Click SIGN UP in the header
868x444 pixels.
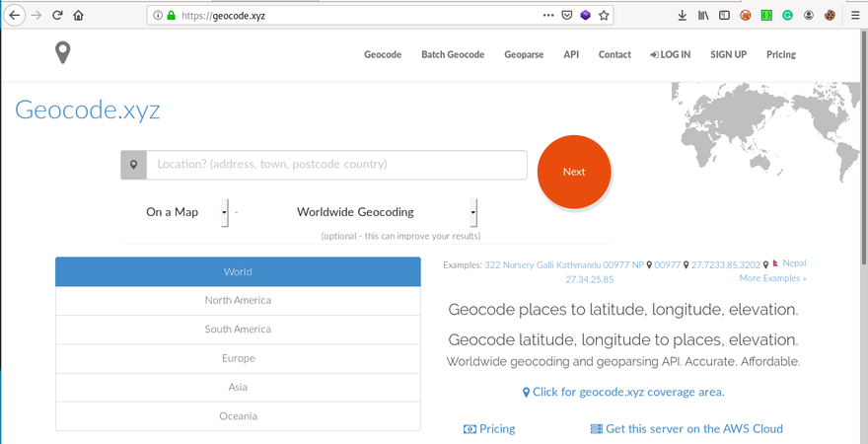tap(729, 55)
